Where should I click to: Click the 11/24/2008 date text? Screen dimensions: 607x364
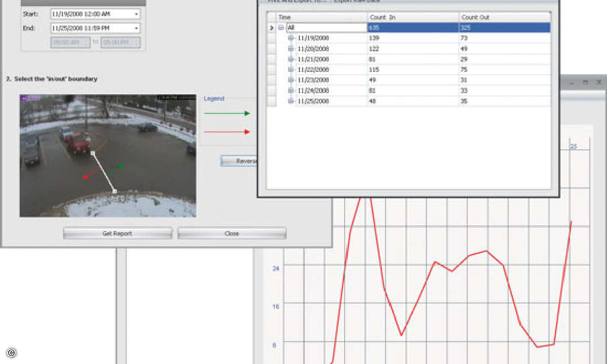(313, 91)
